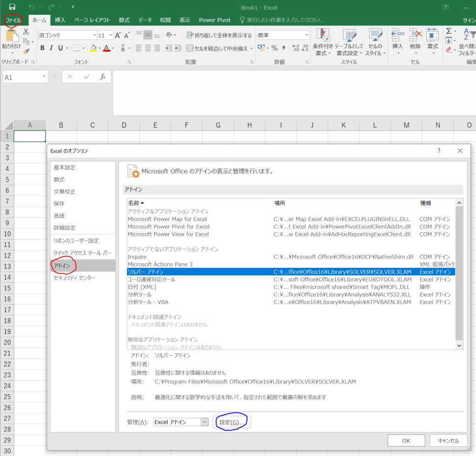Select the ソルバー アドイン list row
The height and width of the screenshot is (456, 476).
click(x=291, y=272)
